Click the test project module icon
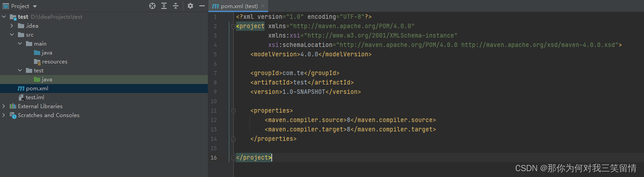 [x=13, y=17]
